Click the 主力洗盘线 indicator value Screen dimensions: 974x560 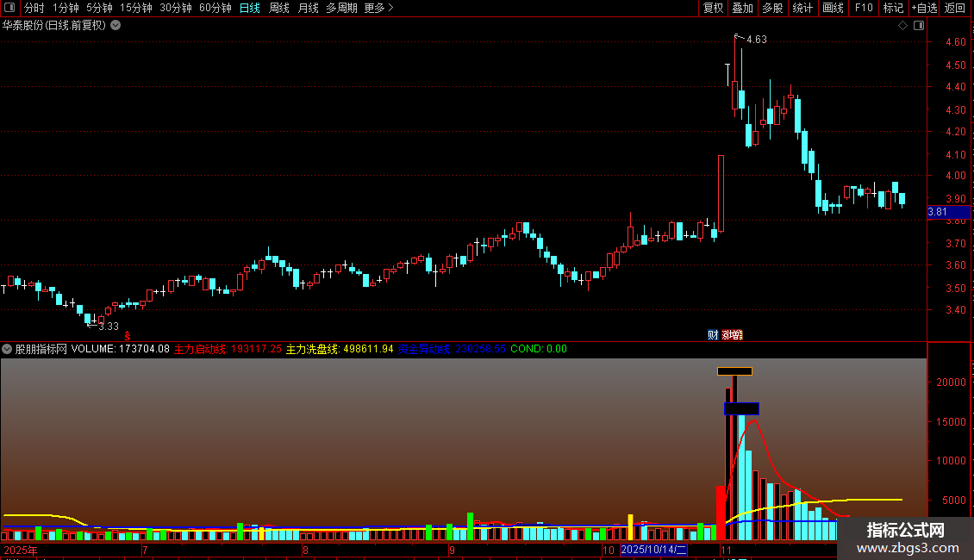coord(340,349)
